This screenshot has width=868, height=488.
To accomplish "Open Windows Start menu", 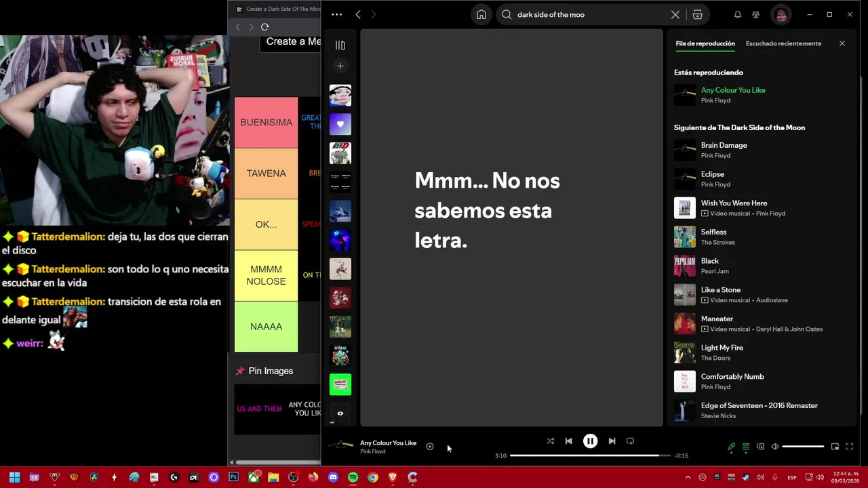I will coord(14,477).
